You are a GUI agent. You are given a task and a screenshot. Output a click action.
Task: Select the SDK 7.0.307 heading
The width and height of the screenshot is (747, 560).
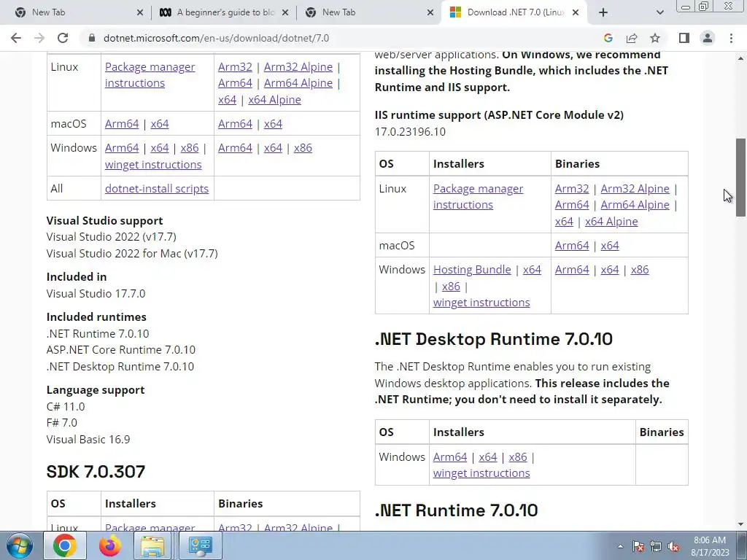[x=96, y=472]
